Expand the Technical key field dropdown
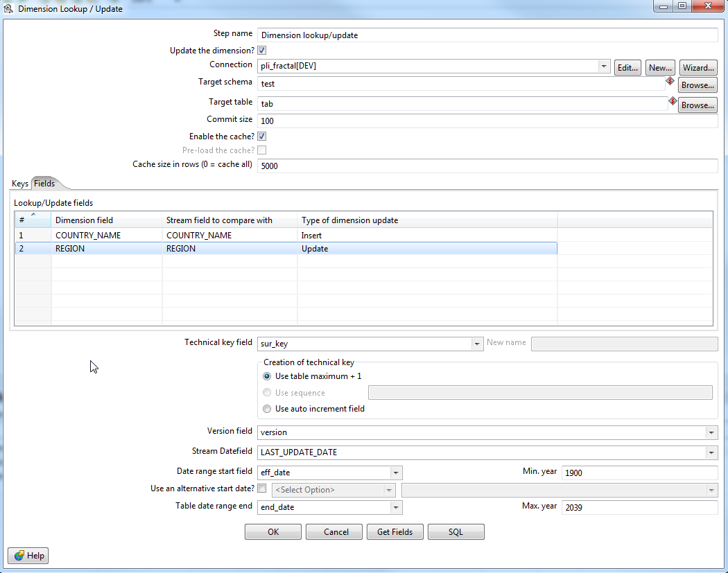 pos(477,344)
